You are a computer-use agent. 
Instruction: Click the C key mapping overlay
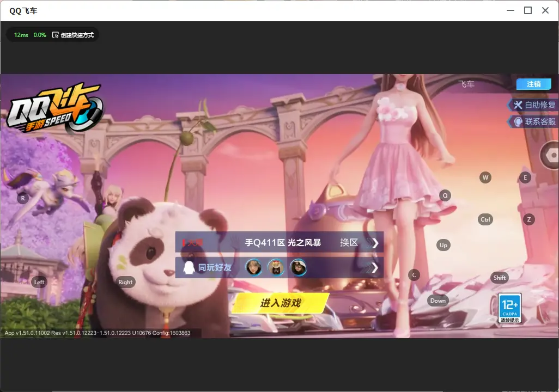click(414, 275)
